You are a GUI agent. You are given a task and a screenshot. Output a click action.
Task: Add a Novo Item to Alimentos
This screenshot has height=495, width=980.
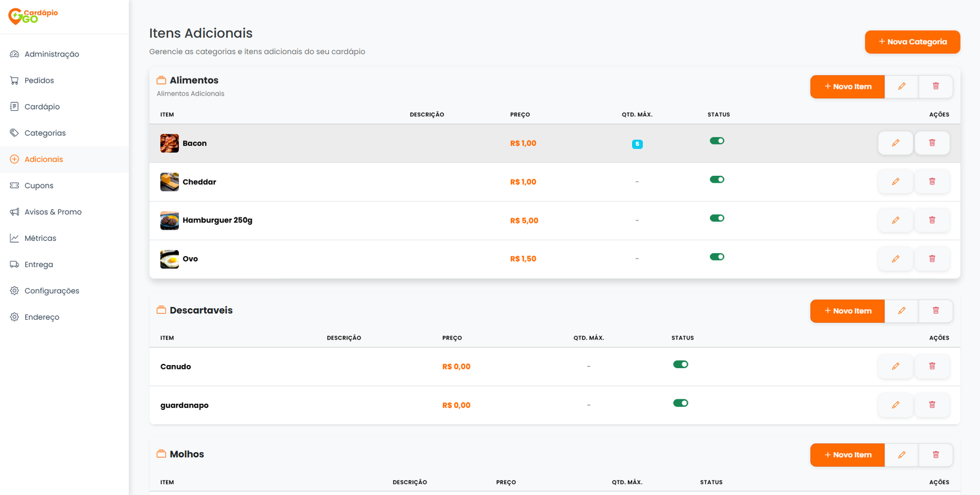(x=847, y=87)
